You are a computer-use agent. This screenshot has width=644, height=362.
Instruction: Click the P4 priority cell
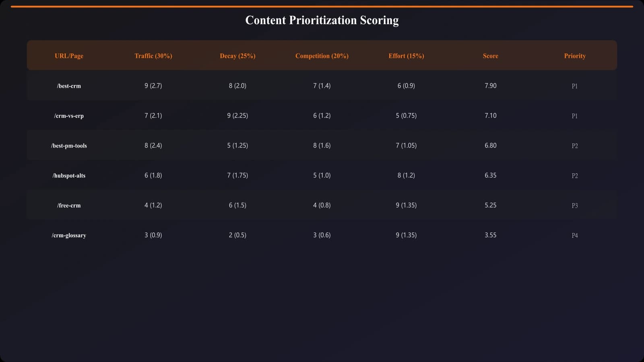[575, 235]
